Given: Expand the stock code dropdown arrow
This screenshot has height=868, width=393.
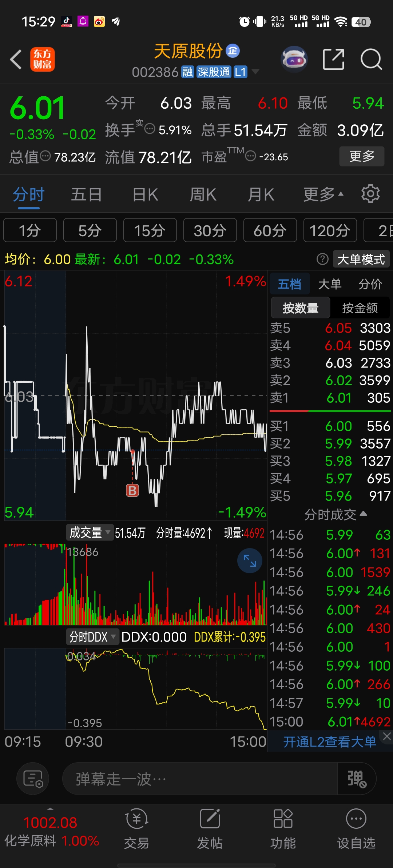Looking at the screenshot, I should click(255, 72).
